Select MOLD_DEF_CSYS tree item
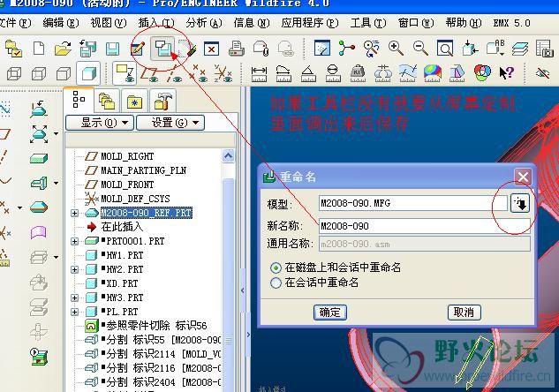The width and height of the screenshot is (559, 392). click(x=135, y=199)
